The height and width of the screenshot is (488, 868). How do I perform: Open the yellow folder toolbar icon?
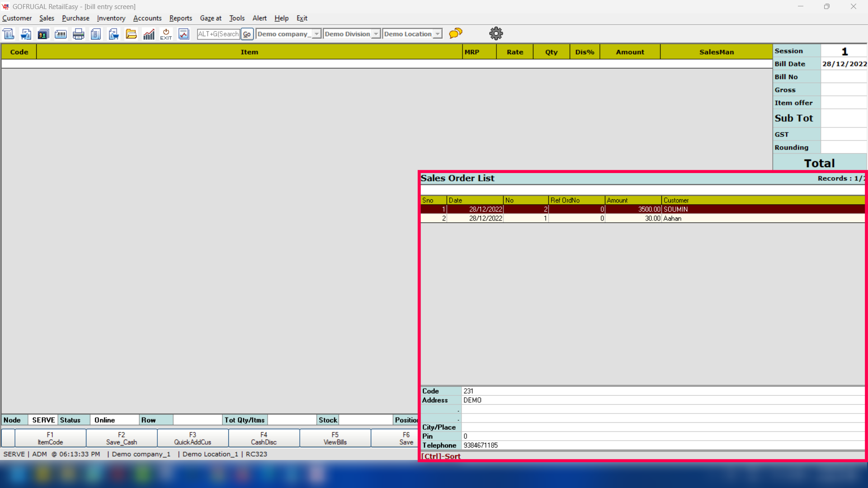pyautogui.click(x=131, y=34)
